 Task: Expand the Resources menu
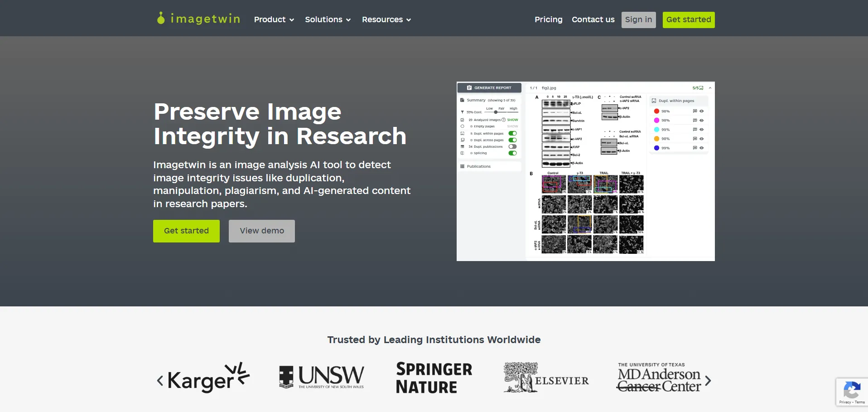pyautogui.click(x=386, y=19)
